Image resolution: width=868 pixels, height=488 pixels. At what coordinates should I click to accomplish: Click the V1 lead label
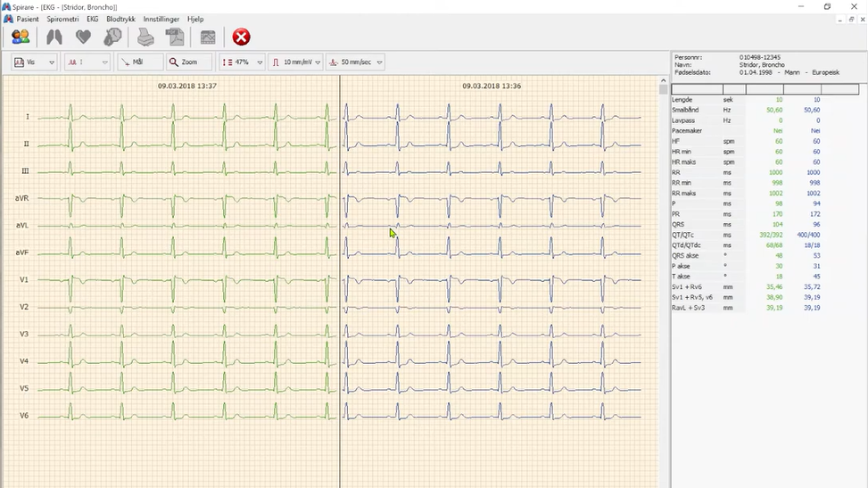(x=24, y=280)
